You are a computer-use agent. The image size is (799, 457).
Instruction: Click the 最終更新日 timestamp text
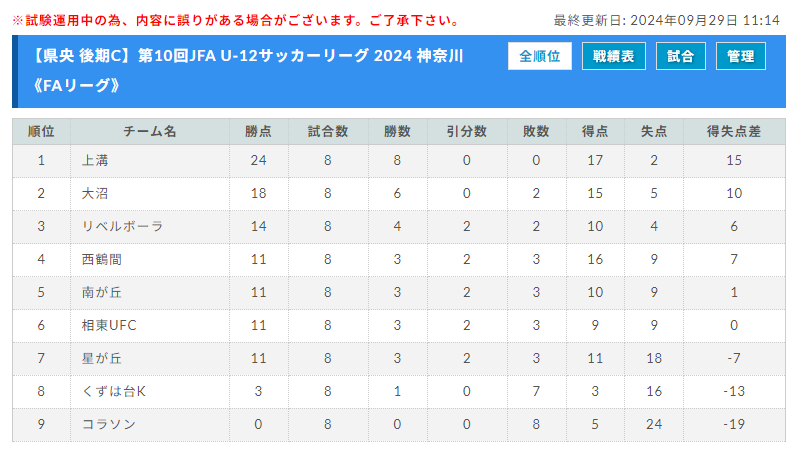tap(667, 20)
